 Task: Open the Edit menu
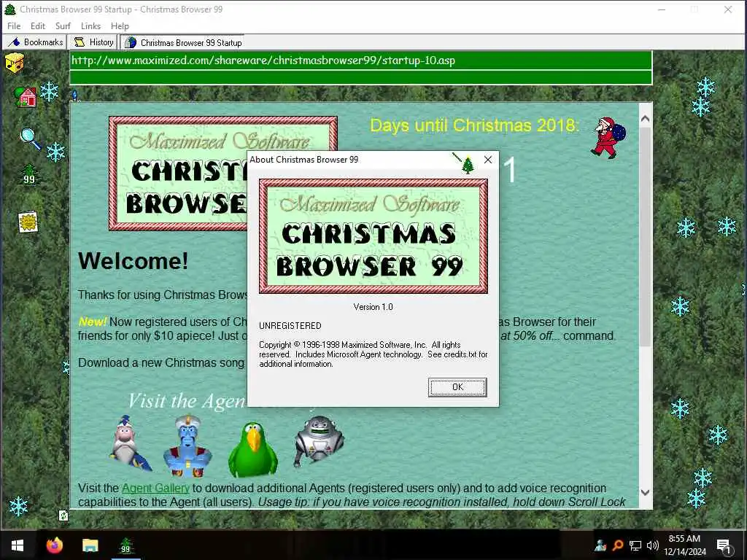[x=38, y=26]
